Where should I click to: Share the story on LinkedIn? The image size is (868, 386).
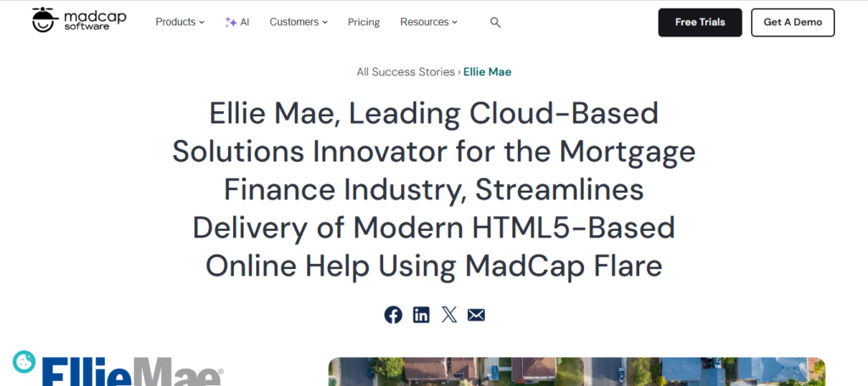[421, 315]
